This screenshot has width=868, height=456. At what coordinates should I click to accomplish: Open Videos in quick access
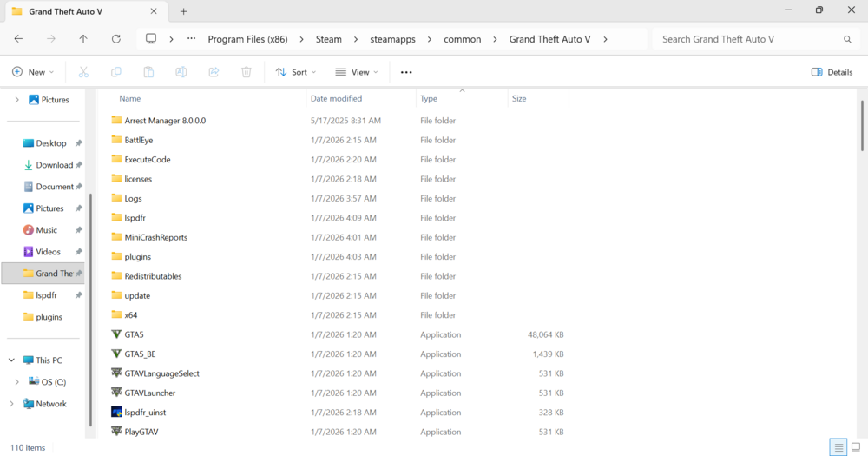48,252
